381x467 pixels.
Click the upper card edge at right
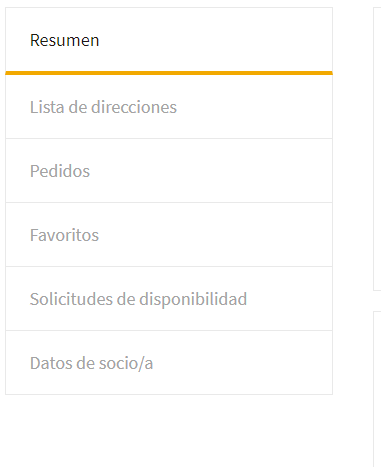click(x=377, y=149)
